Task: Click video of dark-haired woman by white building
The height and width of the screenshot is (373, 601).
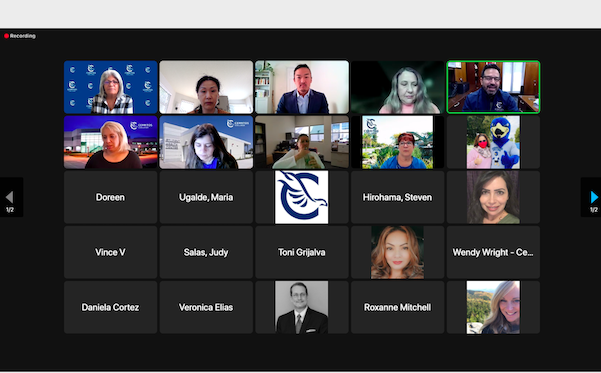Action: (x=206, y=142)
